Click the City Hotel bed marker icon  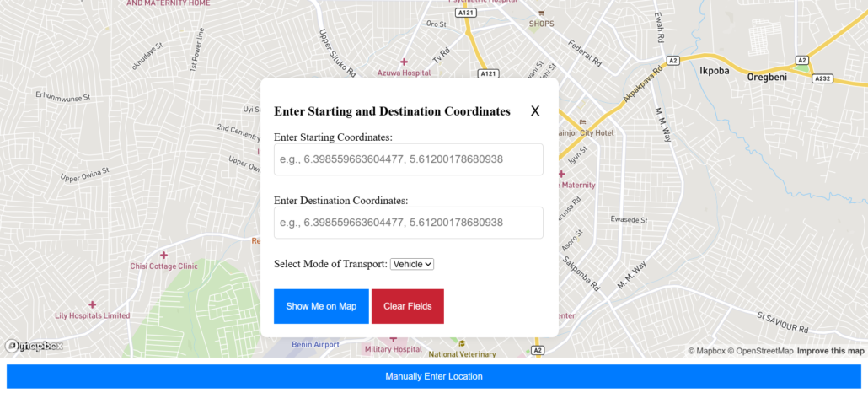click(x=582, y=122)
